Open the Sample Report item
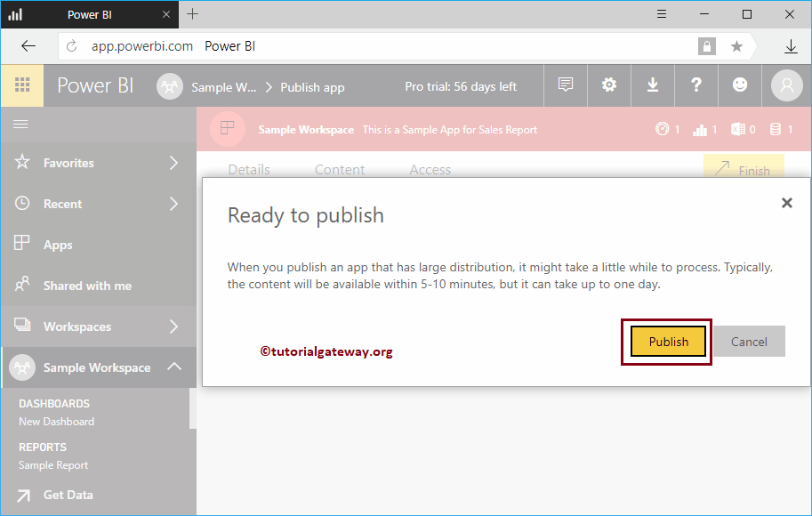The width and height of the screenshot is (812, 516). click(x=53, y=464)
